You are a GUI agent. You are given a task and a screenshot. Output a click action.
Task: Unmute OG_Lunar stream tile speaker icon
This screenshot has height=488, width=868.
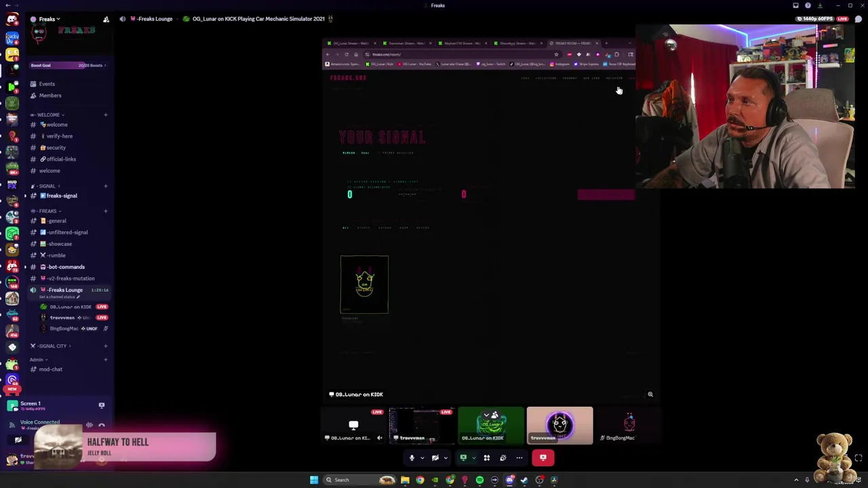click(380, 438)
